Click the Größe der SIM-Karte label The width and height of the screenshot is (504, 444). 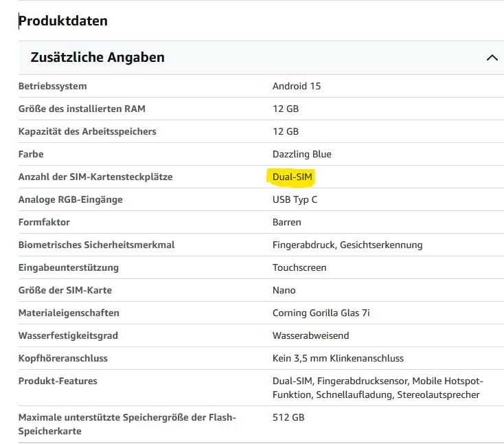pyautogui.click(x=65, y=290)
